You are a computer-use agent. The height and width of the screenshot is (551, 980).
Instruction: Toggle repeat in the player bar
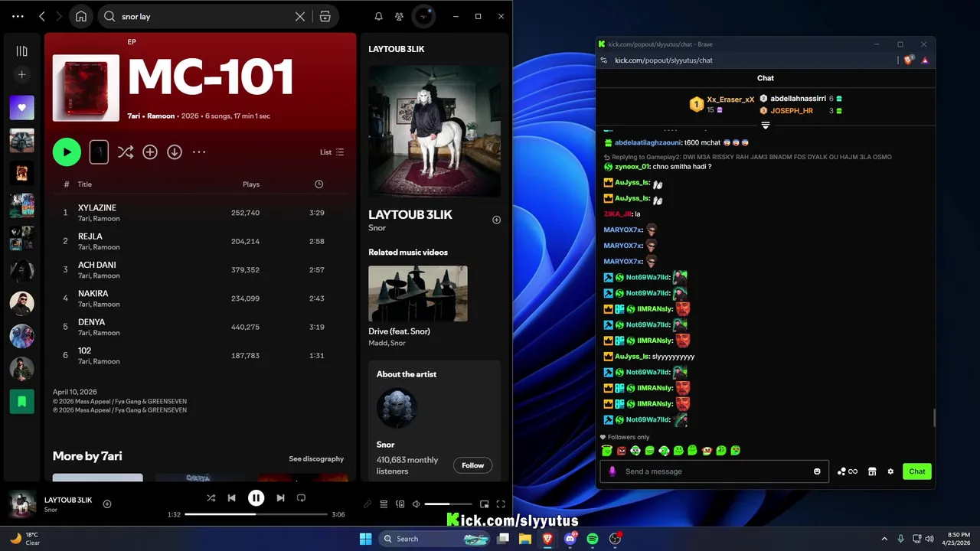[x=301, y=498]
